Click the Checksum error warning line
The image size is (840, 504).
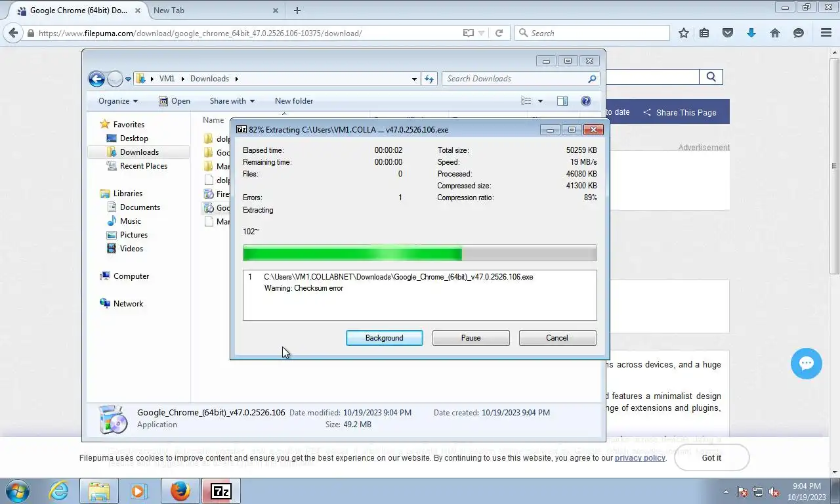point(303,288)
